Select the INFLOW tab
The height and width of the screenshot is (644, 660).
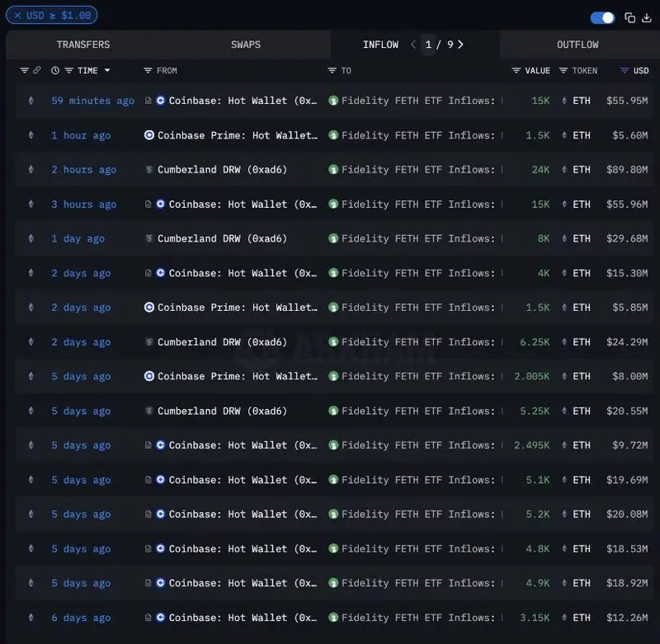tap(380, 45)
